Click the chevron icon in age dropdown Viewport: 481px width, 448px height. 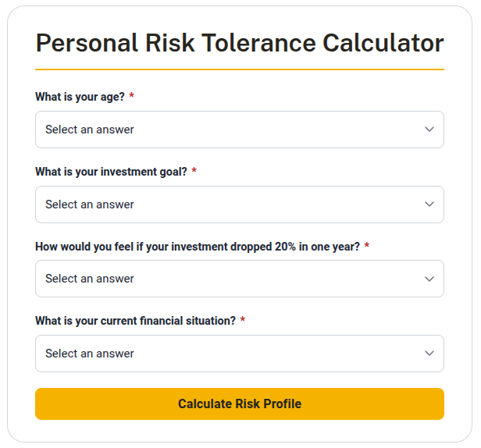(x=429, y=130)
